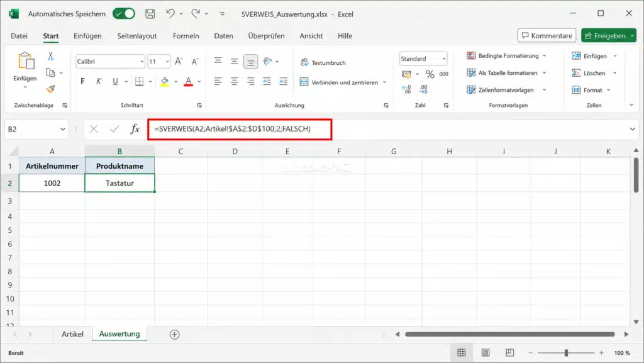Switch to Page Break Preview
Screen dimensions: 644x363
point(509,353)
